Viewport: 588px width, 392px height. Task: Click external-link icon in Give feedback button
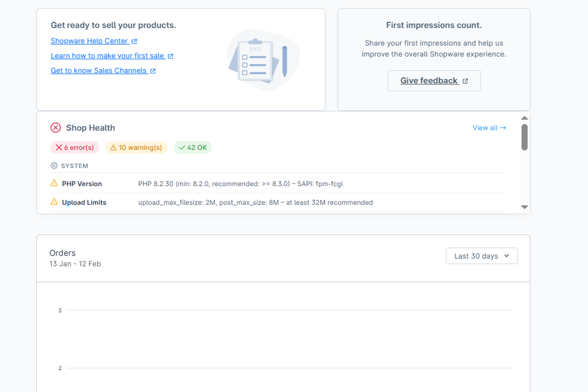click(465, 81)
